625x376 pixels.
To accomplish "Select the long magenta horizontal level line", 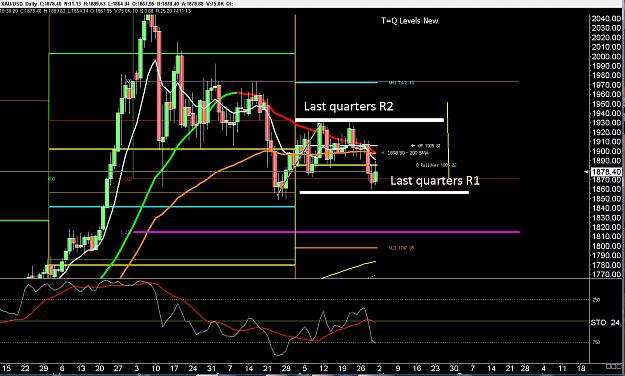I will tap(326, 232).
